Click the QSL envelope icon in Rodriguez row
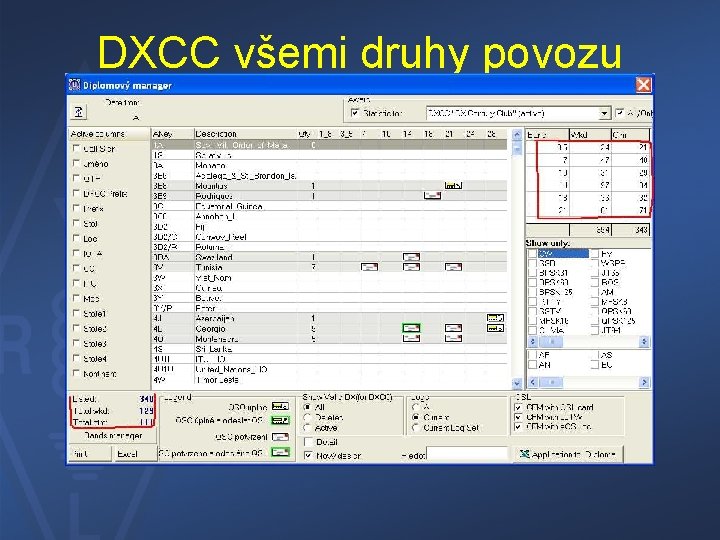Screen dimensions: 720x540 tap(432, 196)
